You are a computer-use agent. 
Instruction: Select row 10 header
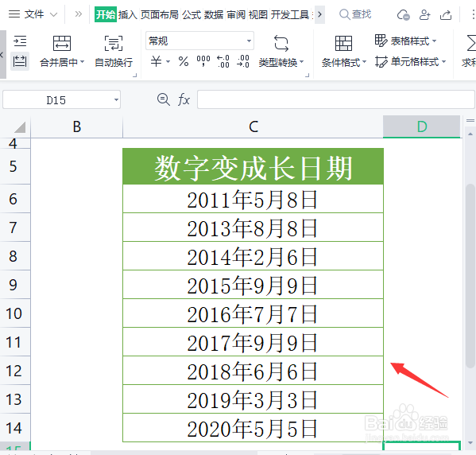point(15,313)
